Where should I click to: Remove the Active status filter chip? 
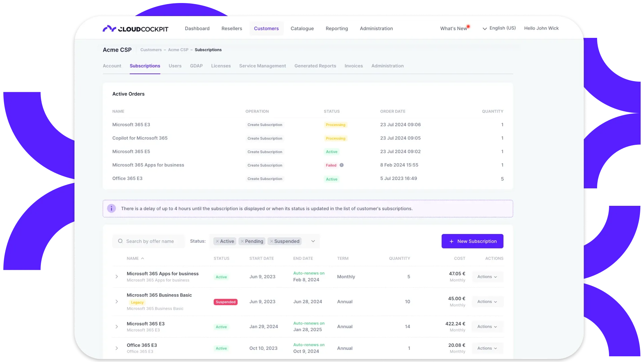[217, 241]
